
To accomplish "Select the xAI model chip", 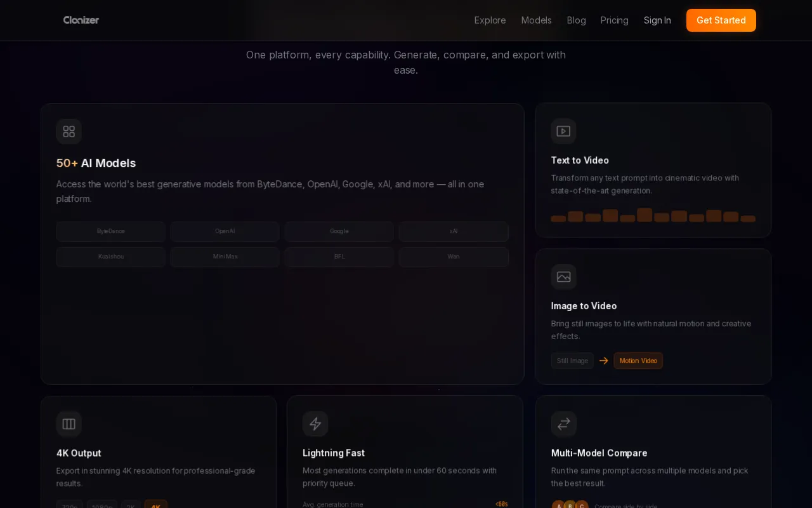I will point(454,231).
